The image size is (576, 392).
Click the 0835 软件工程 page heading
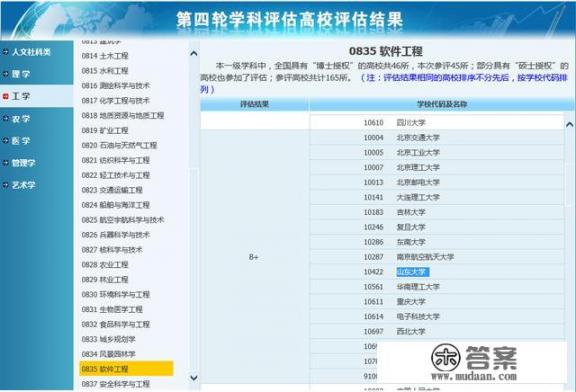(x=385, y=51)
